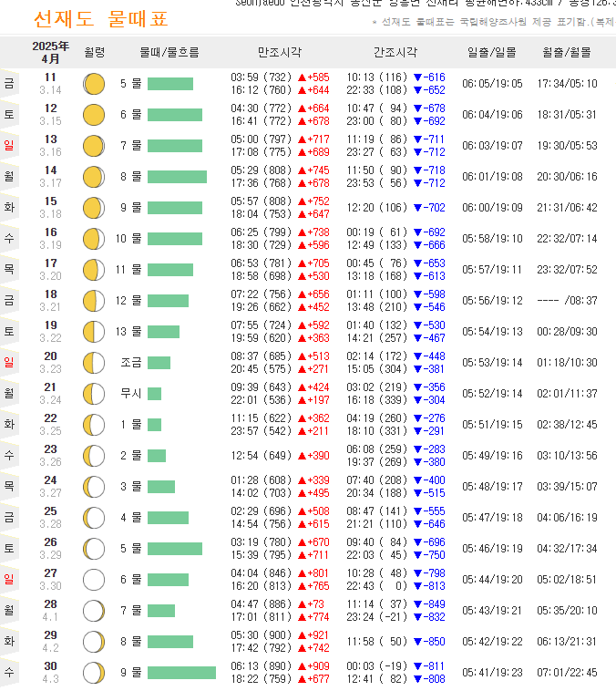Screen dimensions: 616x691
Task: Click the date 28 with lunar 4.1
Action: (x=51, y=611)
